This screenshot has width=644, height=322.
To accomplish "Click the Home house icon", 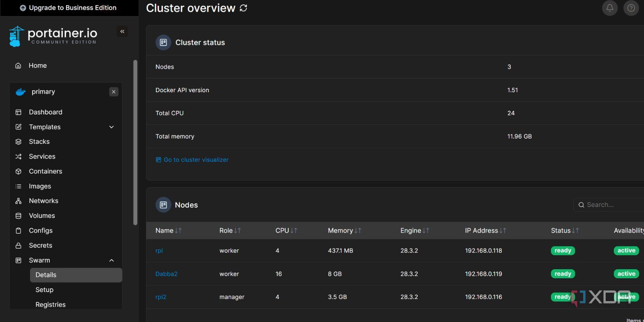I will tap(18, 66).
